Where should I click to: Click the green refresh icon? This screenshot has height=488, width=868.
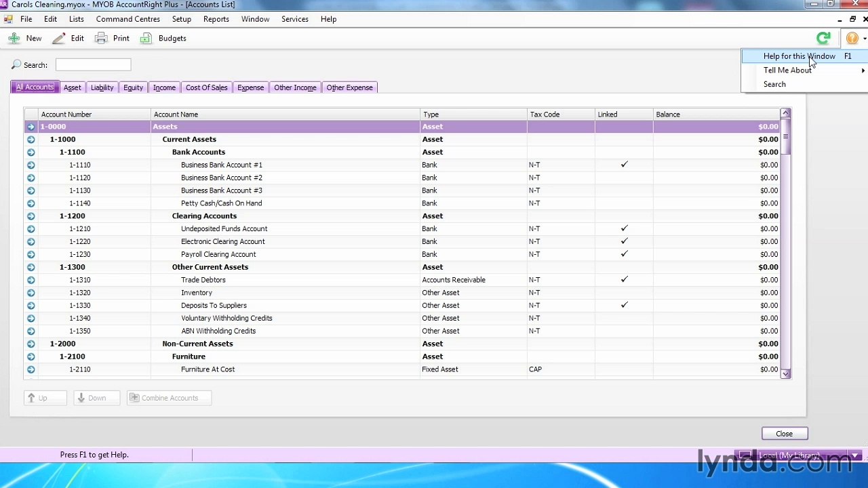823,39
